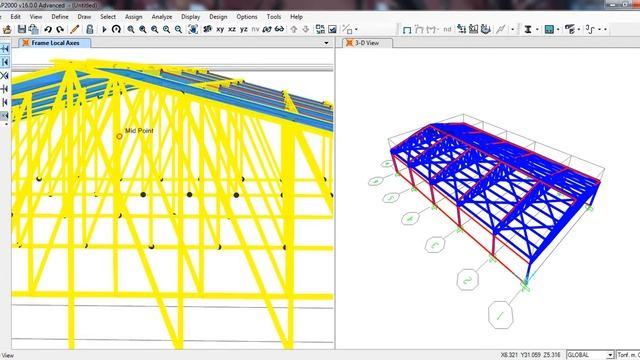Show Undeformed Shape icon
640x360 pixels.
(407, 29)
